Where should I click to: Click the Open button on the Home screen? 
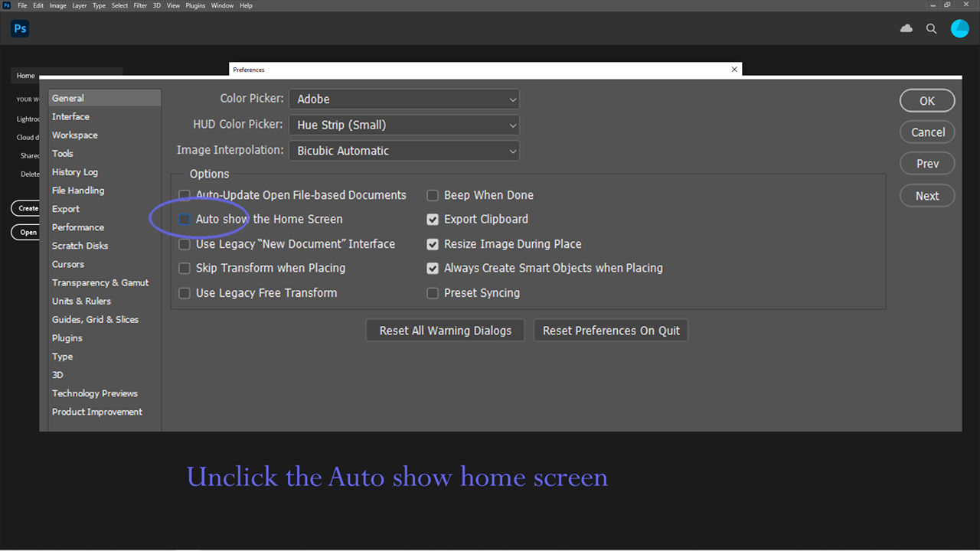25,233
